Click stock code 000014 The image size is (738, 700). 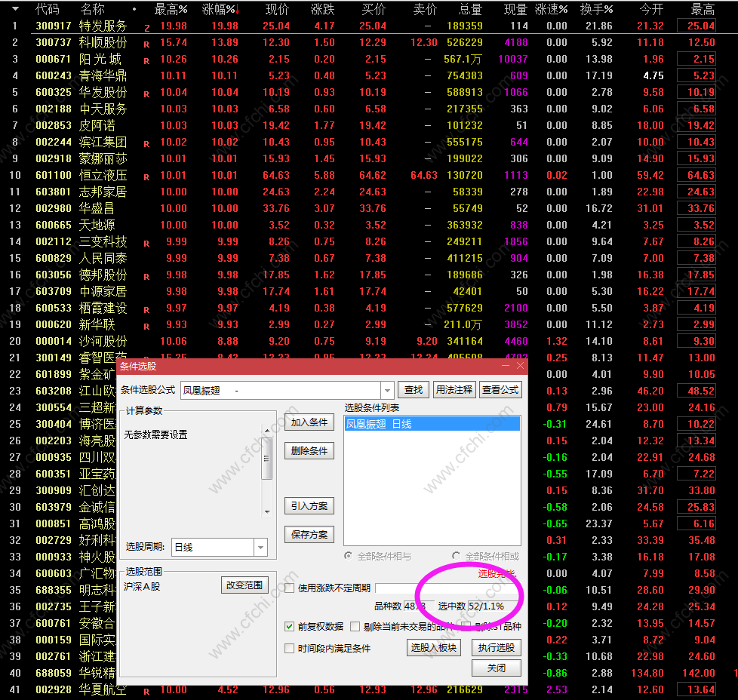click(x=54, y=341)
